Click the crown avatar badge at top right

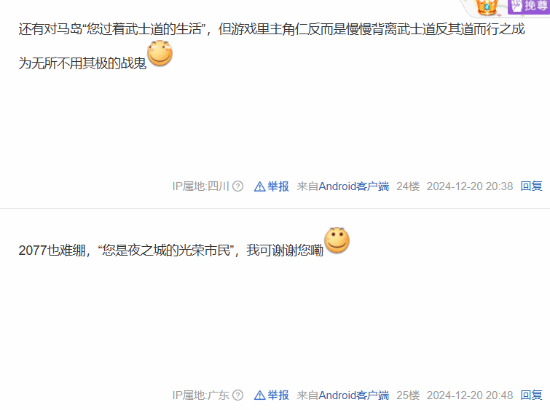486,7
